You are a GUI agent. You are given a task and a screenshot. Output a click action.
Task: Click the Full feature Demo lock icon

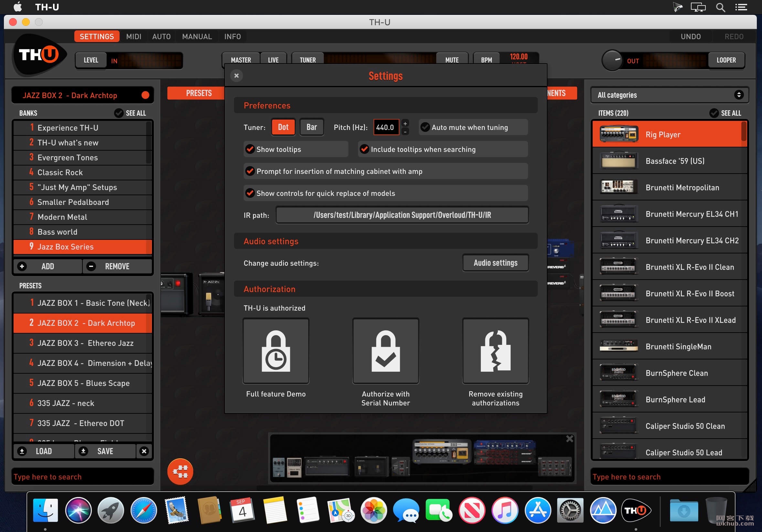pyautogui.click(x=276, y=351)
